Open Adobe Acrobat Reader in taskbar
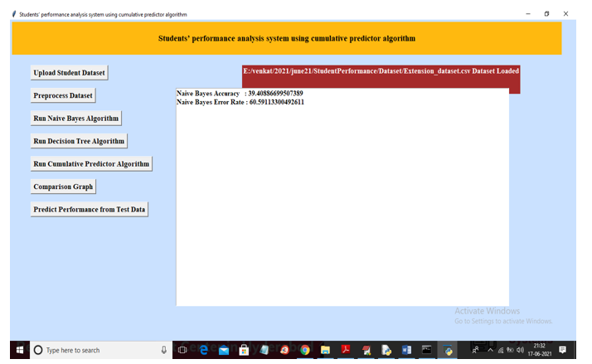This screenshot has height=364, width=592. (345, 351)
